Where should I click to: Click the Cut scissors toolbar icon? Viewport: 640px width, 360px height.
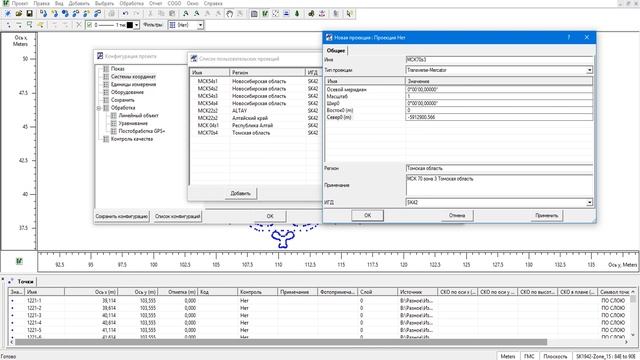point(150,13)
